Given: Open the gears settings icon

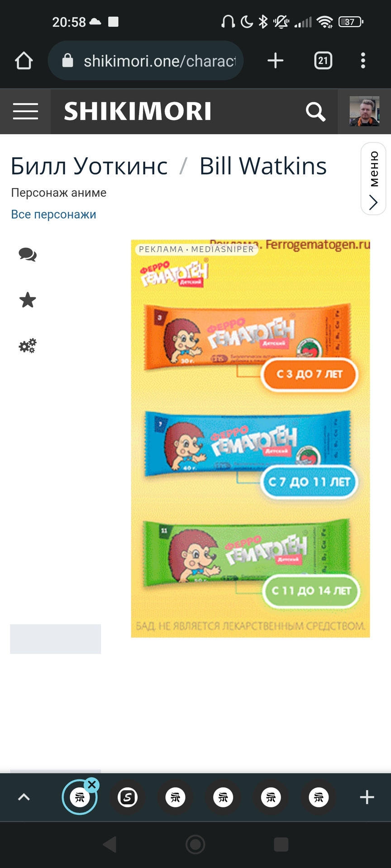Looking at the screenshot, I should coord(28,346).
